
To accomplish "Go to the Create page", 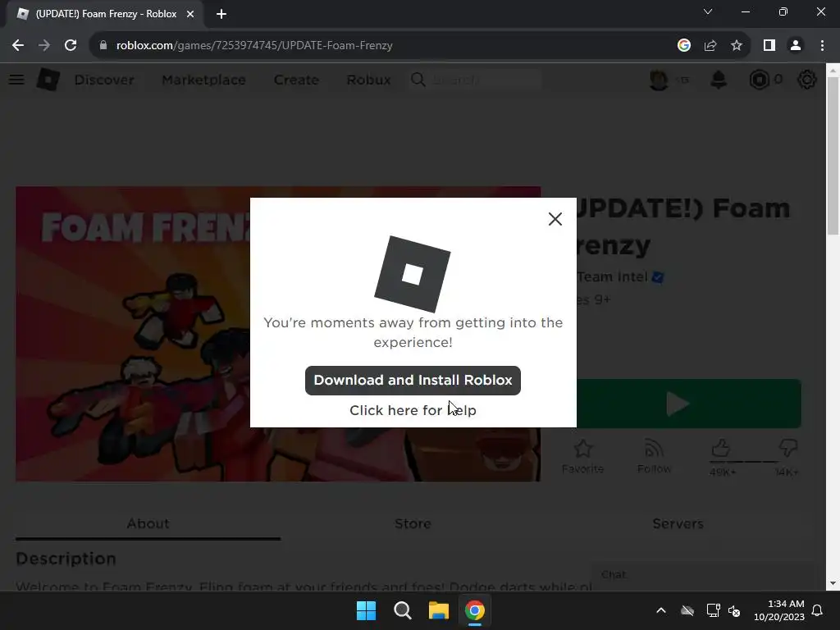I will point(296,80).
